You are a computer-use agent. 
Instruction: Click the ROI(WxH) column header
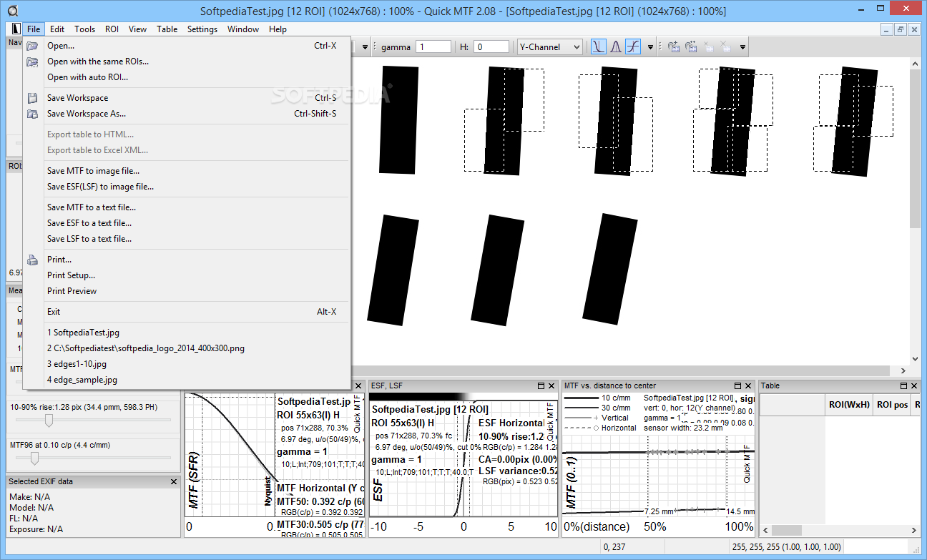tap(849, 404)
